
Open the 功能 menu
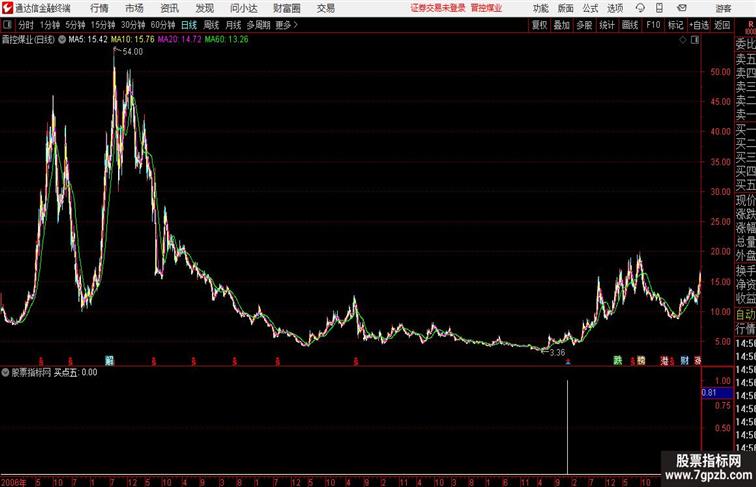tap(540, 8)
